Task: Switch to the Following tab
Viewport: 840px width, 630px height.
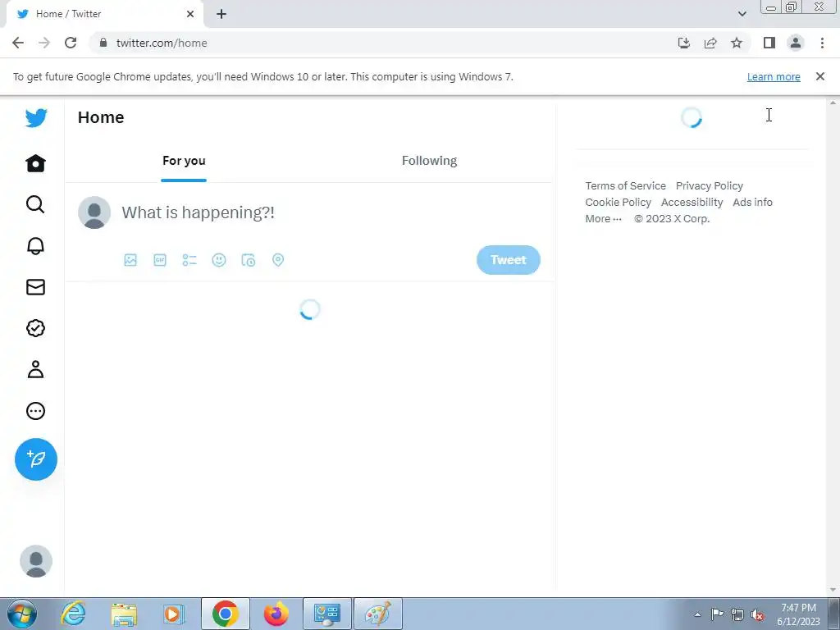Action: [429, 161]
